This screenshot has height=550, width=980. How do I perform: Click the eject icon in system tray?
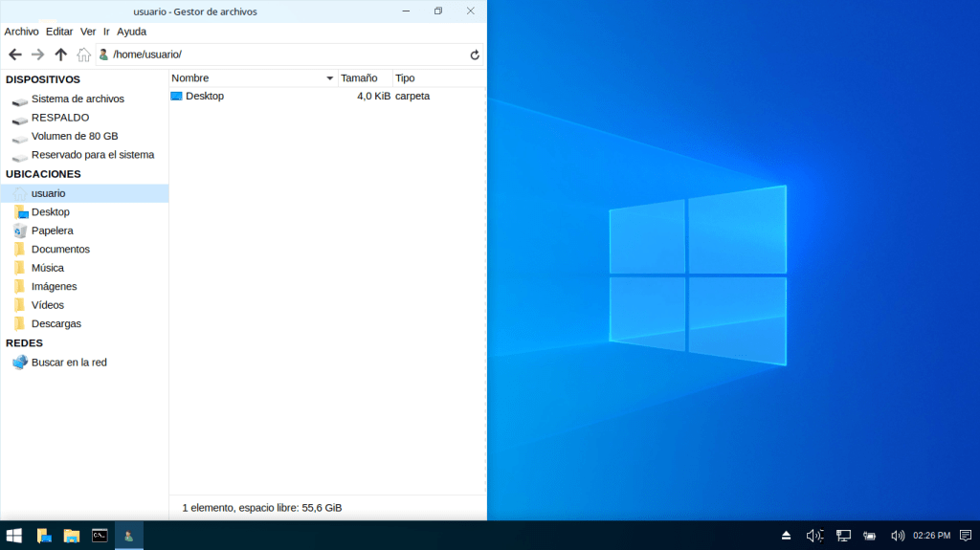[786, 536]
